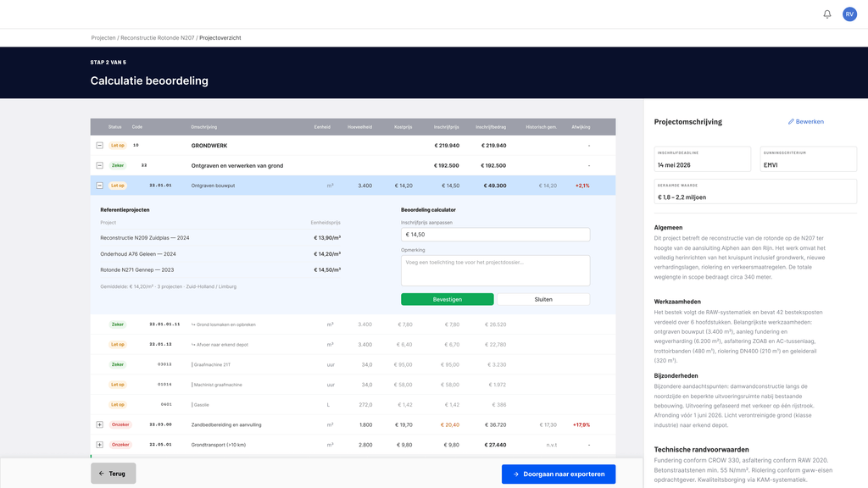Screen dimensions: 868x488
Task: Click the Sluiten button
Action: 543,299
